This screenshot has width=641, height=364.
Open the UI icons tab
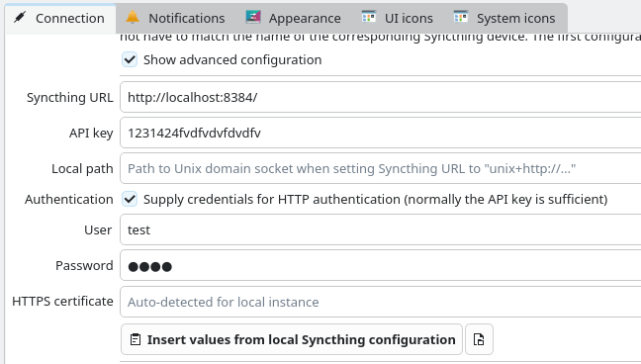tap(398, 18)
